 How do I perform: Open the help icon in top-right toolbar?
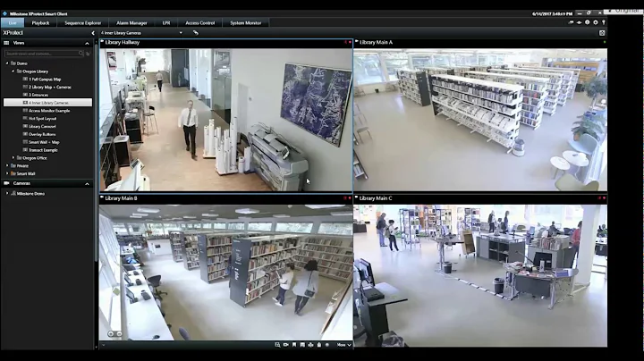pos(588,22)
